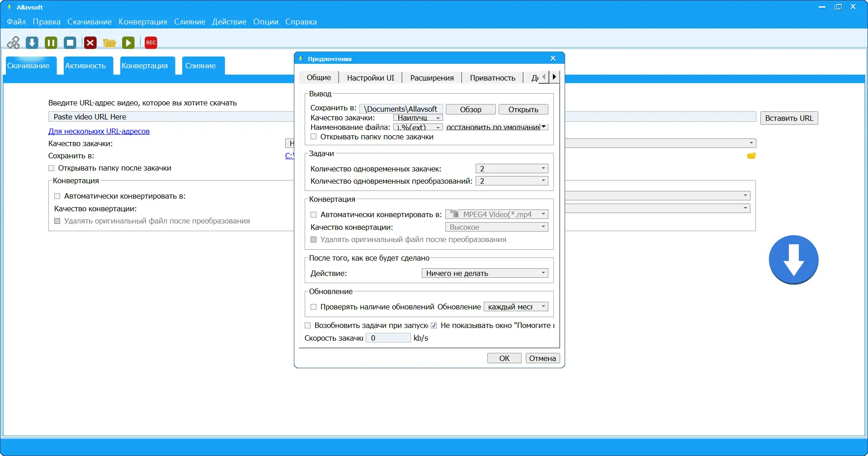868x456 pixels.
Task: Switch to the 'Настройки UI' preferences tab
Action: coord(371,78)
